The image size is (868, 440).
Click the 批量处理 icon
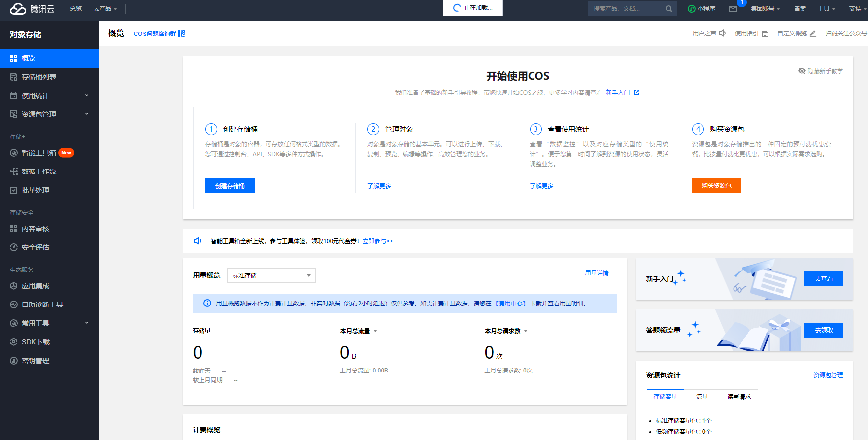click(14, 190)
